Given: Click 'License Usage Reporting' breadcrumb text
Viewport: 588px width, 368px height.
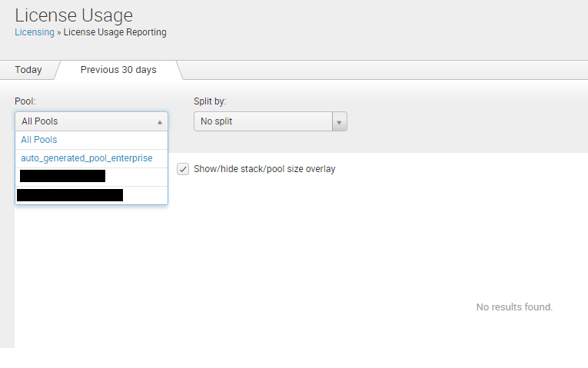Looking at the screenshot, I should tap(115, 32).
